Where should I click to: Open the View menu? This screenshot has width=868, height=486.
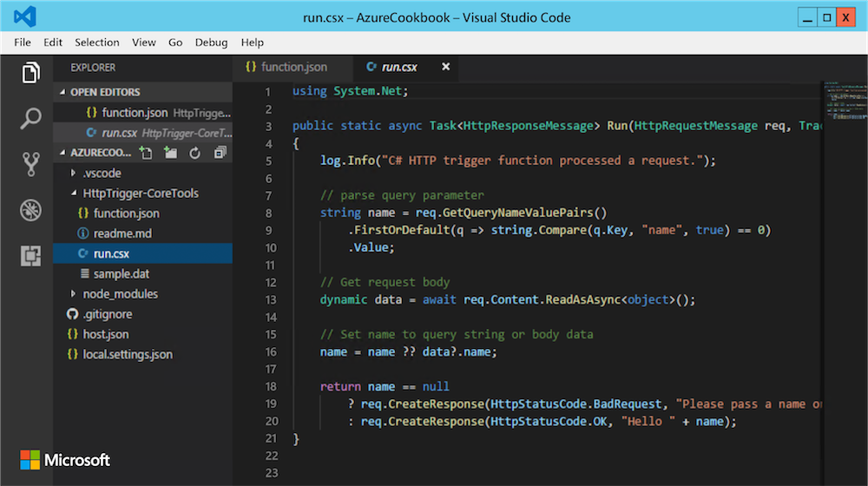click(x=144, y=43)
